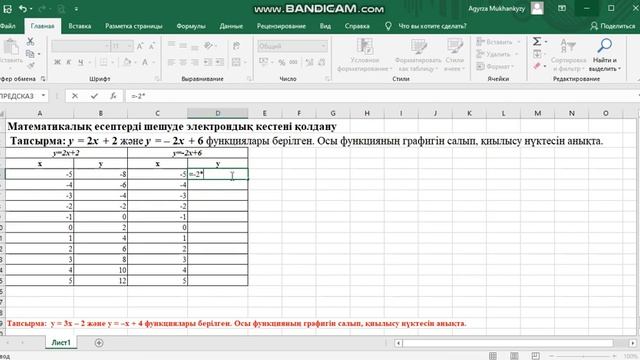Click column D header

218,113
